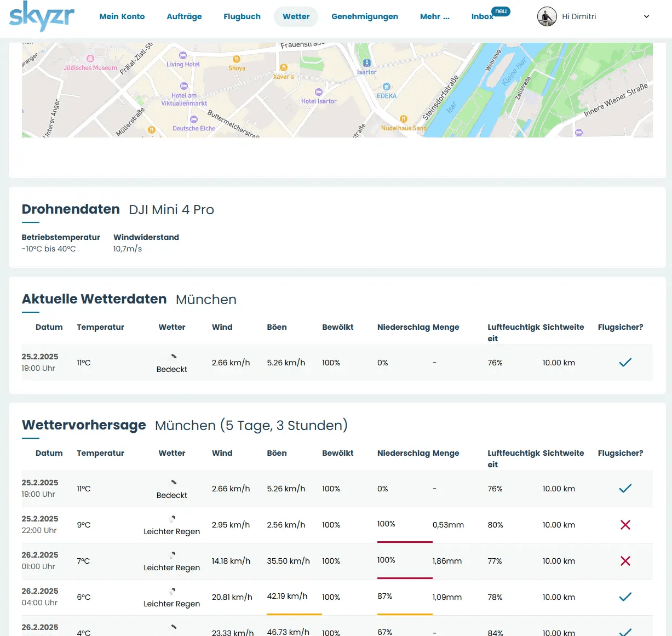The width and height of the screenshot is (672, 636).
Task: Click the 5.26 km/h gust value in Aktuelle Wetterdaten
Action: coord(286,363)
